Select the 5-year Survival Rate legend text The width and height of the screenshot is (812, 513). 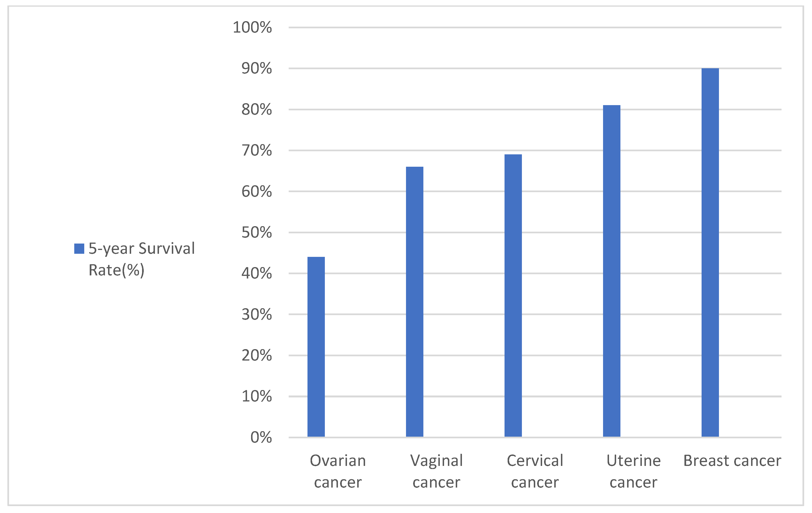pyautogui.click(x=141, y=259)
